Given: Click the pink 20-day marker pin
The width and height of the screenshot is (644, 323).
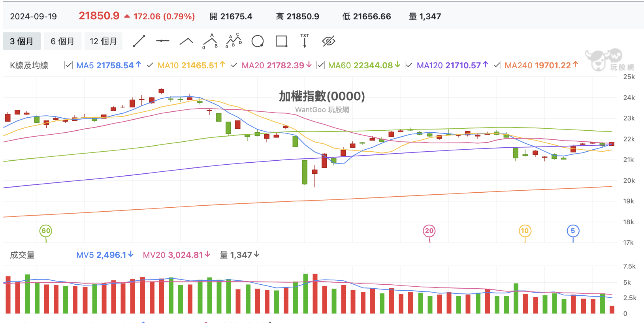Looking at the screenshot, I should coord(429,231).
